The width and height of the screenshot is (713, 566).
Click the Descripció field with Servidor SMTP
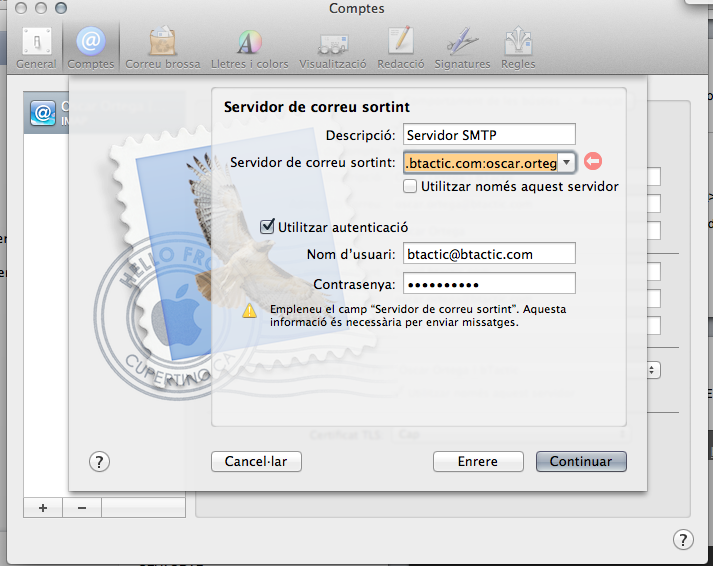tap(489, 135)
